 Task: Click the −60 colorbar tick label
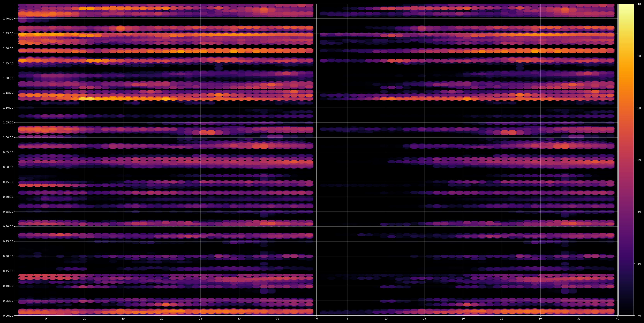(638, 264)
